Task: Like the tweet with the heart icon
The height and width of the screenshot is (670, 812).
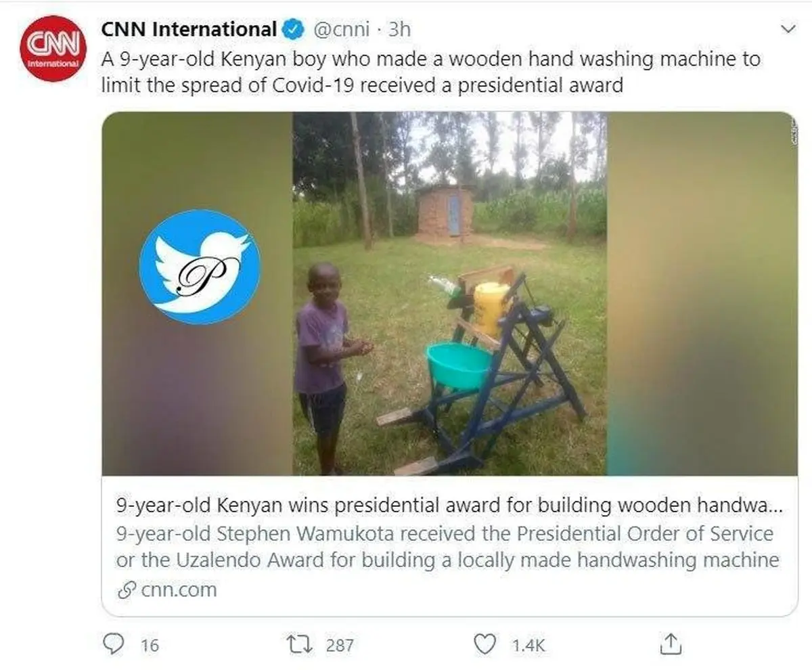Action: [484, 644]
